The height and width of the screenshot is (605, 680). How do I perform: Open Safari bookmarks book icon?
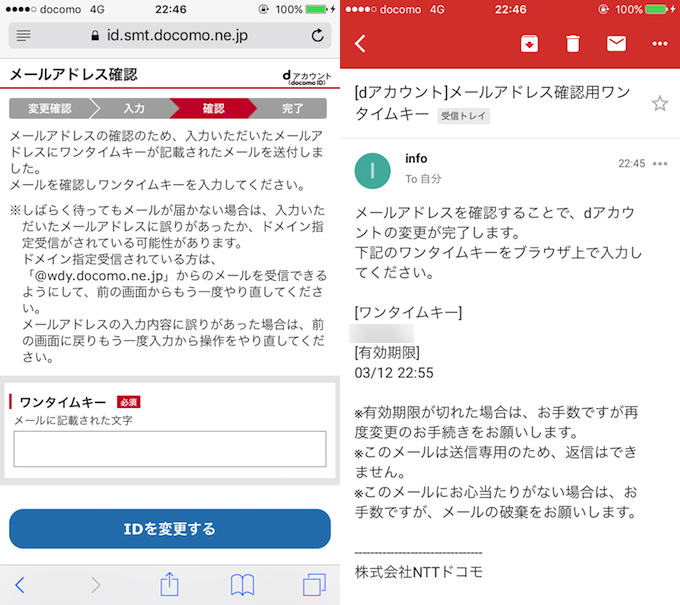[x=242, y=584]
